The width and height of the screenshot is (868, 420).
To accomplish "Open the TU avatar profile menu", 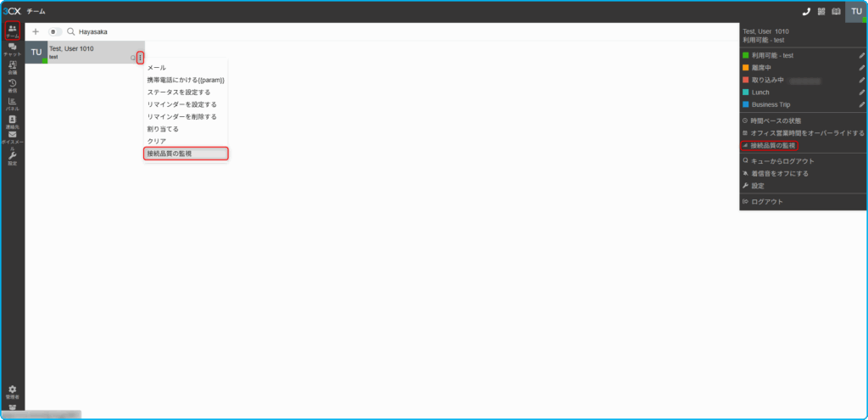I will click(x=856, y=12).
